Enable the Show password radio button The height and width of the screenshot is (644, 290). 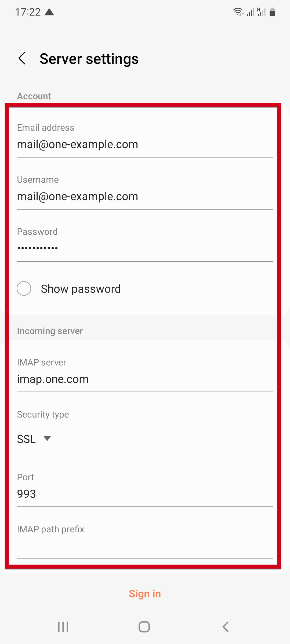pyautogui.click(x=24, y=288)
